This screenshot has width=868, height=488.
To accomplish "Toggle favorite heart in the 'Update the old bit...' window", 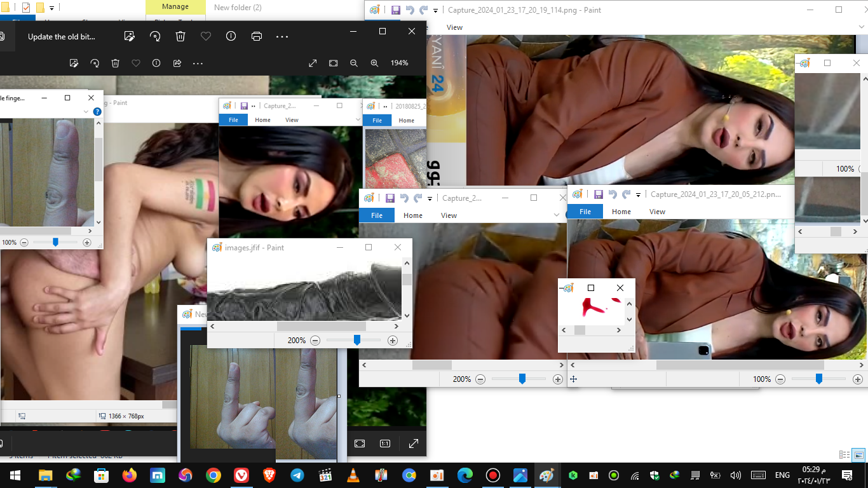I will (x=206, y=36).
